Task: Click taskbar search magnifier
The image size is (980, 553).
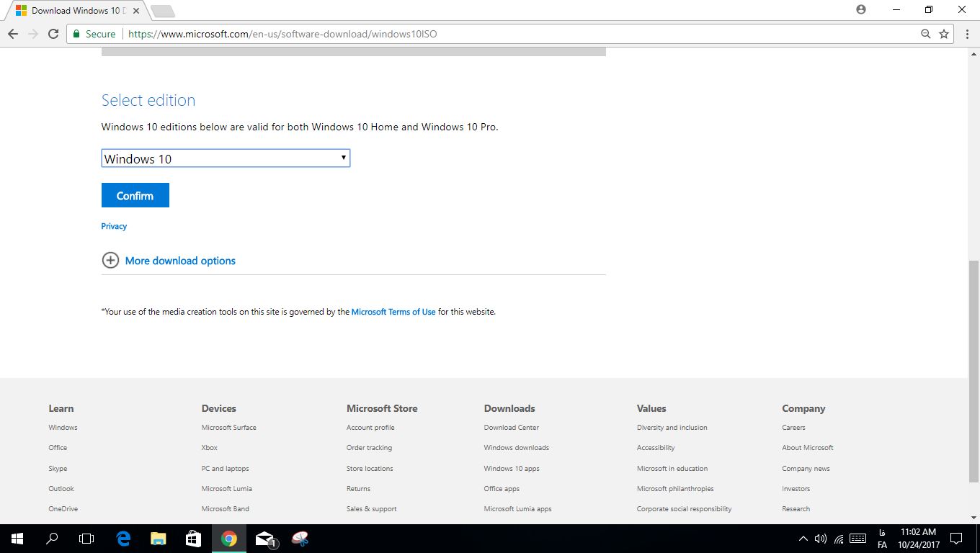Action: tap(52, 538)
